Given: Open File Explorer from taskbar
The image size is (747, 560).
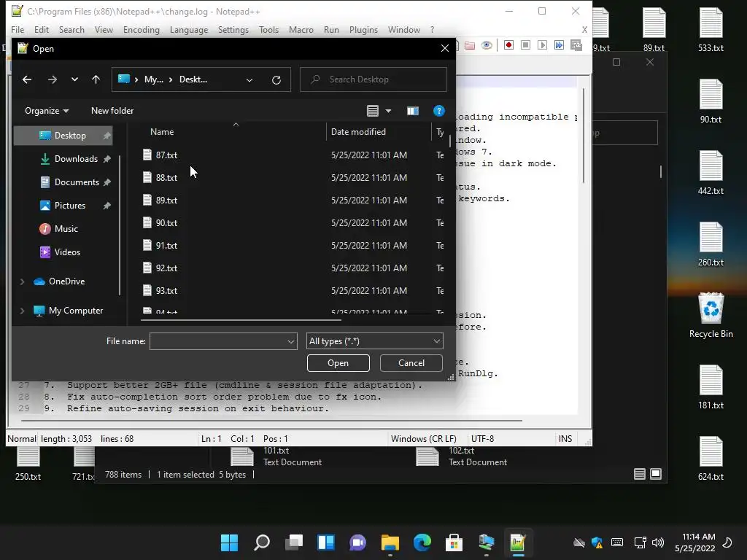Looking at the screenshot, I should [390, 542].
